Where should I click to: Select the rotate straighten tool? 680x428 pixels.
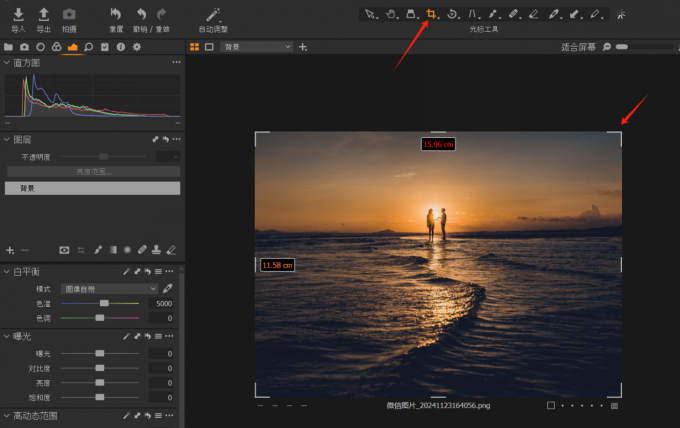click(452, 14)
